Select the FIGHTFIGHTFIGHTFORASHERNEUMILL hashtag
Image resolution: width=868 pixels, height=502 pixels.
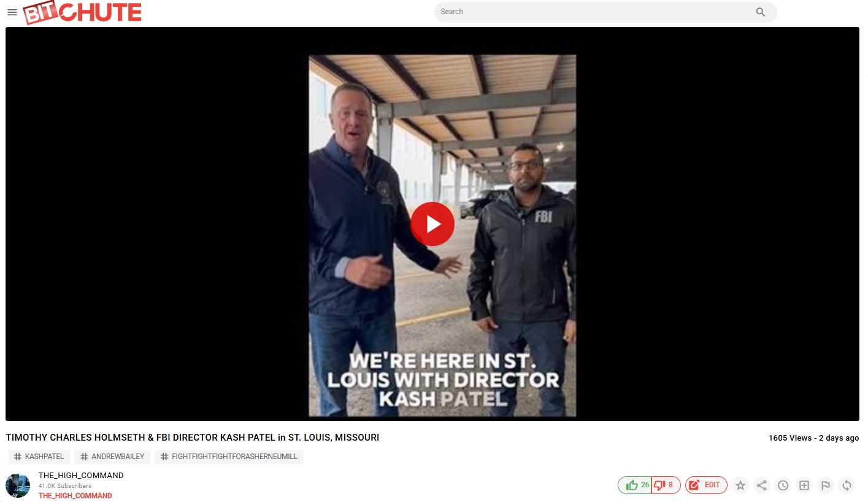[x=229, y=457]
